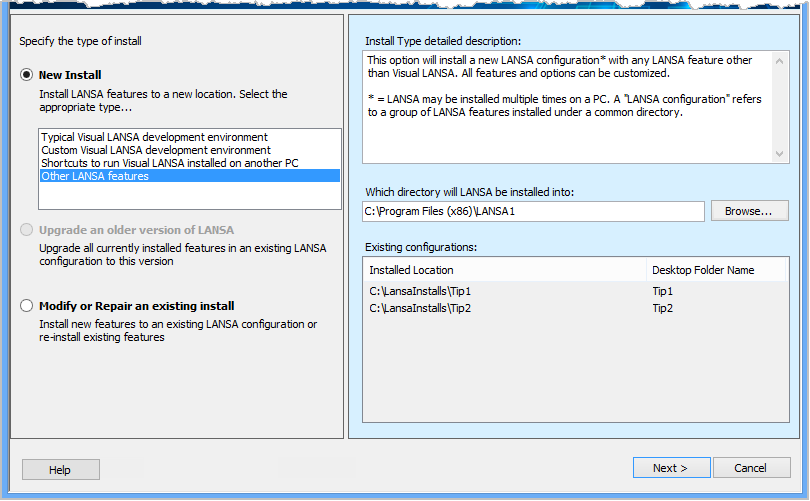Image resolution: width=810 pixels, height=501 pixels.
Task: Click the Next > button
Action: pyautogui.click(x=671, y=468)
